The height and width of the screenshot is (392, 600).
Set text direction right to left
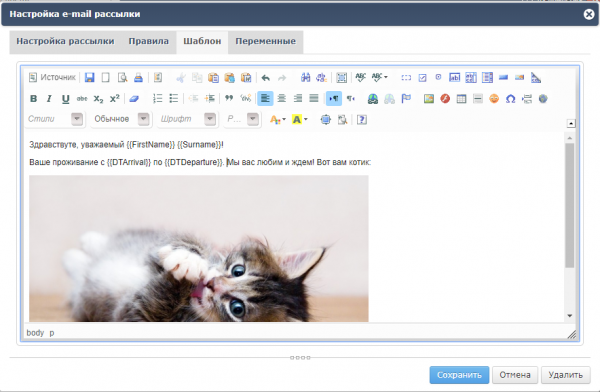coord(351,99)
